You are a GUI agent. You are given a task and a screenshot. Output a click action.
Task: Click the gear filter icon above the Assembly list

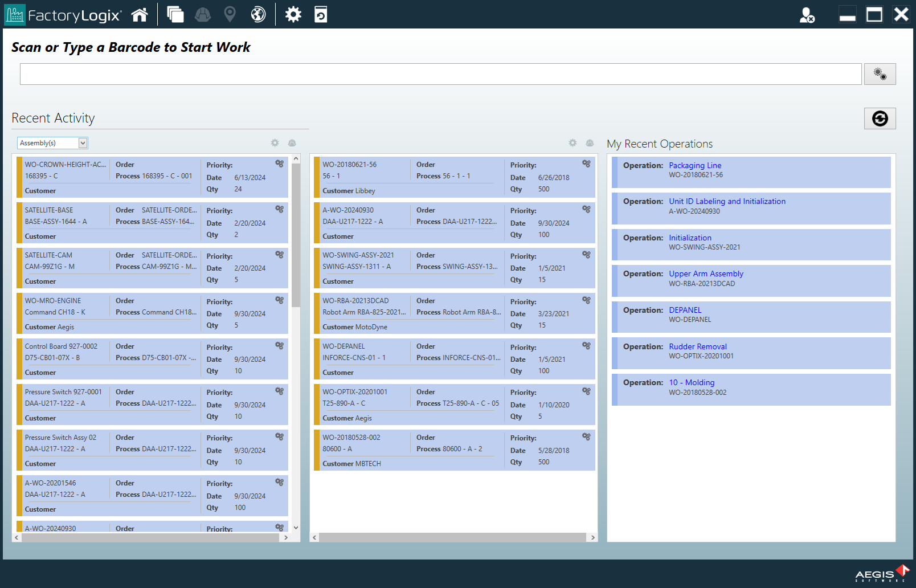(x=275, y=143)
